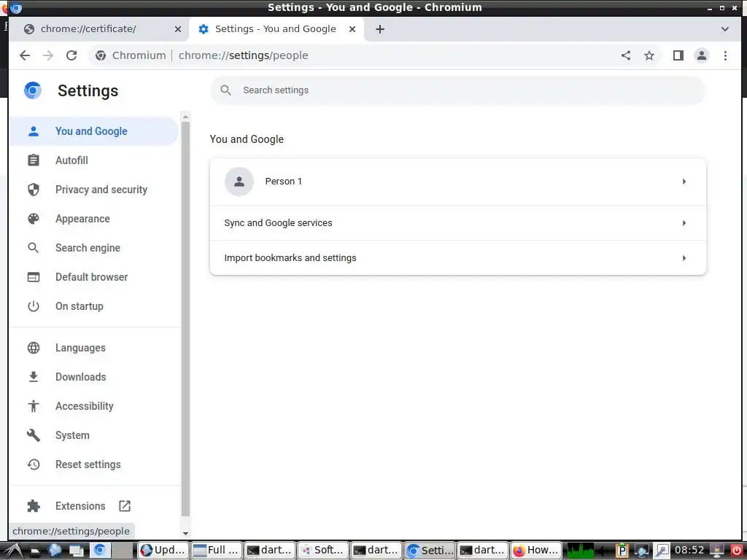This screenshot has height=560, width=747.
Task: Bookmark this tab with the star icon
Action: 649,55
